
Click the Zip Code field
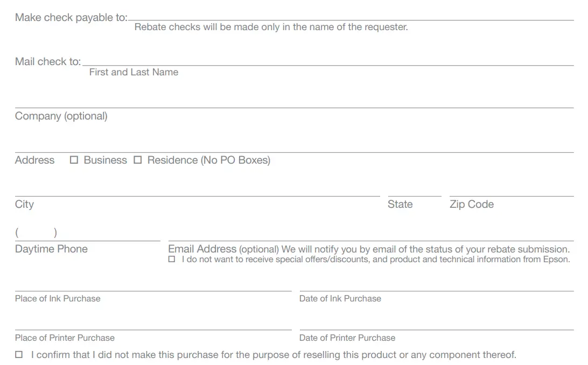(x=512, y=191)
